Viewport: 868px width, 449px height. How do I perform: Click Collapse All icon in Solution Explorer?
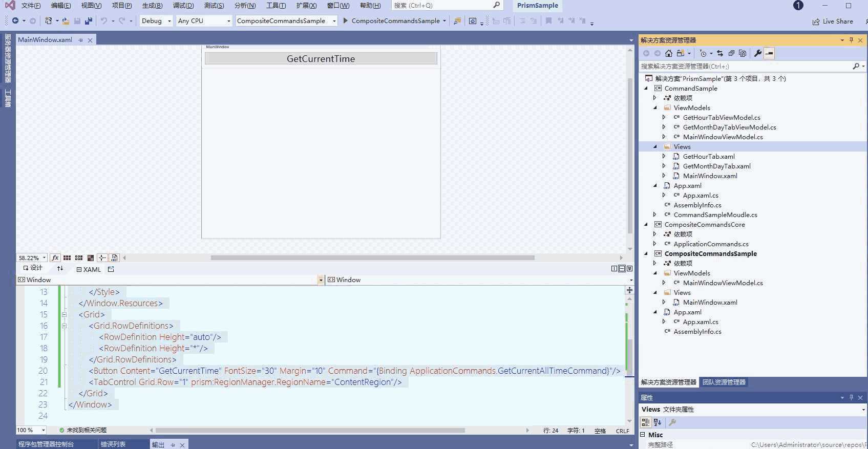731,53
